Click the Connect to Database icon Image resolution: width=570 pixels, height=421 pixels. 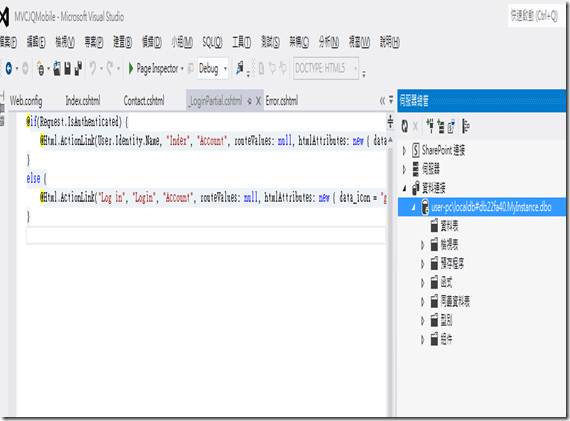[430, 126]
